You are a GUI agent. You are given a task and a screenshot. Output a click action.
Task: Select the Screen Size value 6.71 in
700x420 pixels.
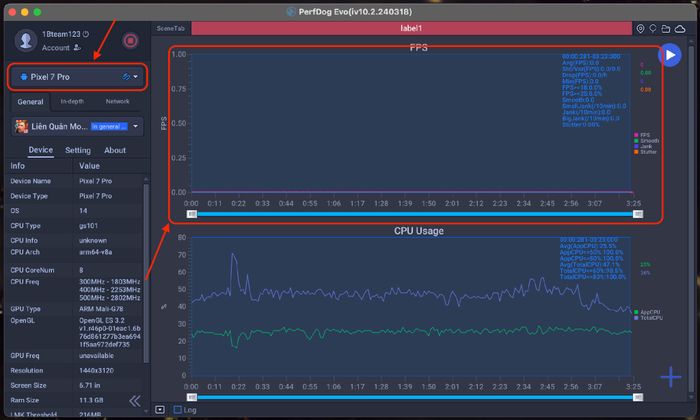coord(89,385)
